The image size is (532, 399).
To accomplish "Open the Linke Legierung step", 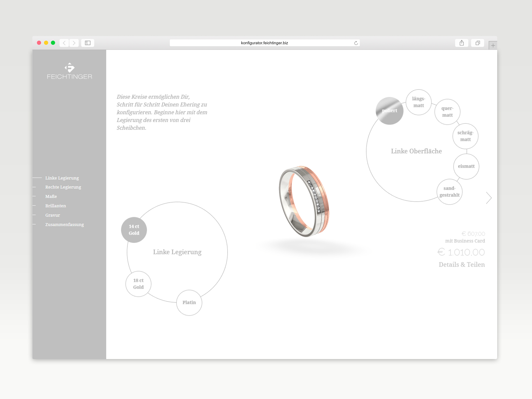I will 62,178.
